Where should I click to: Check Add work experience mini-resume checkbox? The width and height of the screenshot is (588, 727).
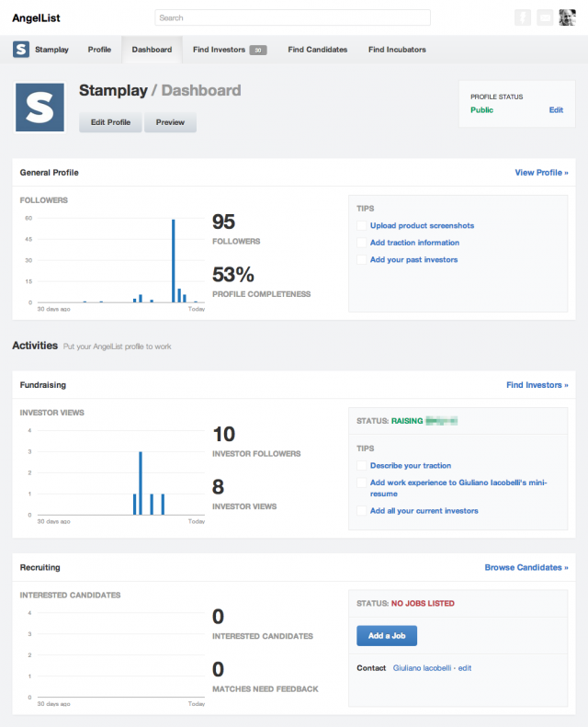361,483
